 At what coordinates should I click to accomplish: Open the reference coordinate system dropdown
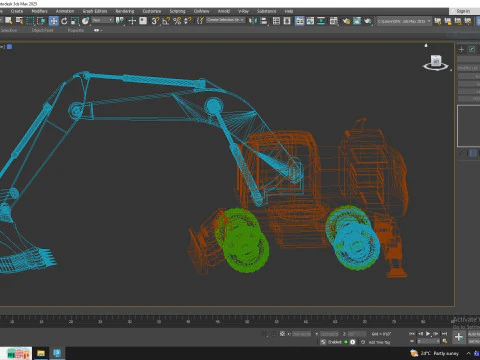click(102, 20)
